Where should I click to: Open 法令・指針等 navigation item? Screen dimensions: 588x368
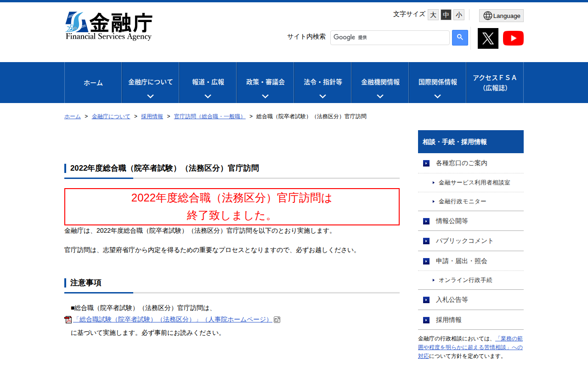click(x=323, y=82)
